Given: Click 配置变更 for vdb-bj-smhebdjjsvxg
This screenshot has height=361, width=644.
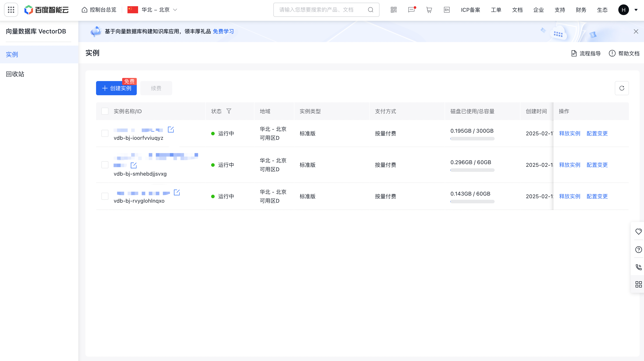Looking at the screenshot, I should point(597,165).
